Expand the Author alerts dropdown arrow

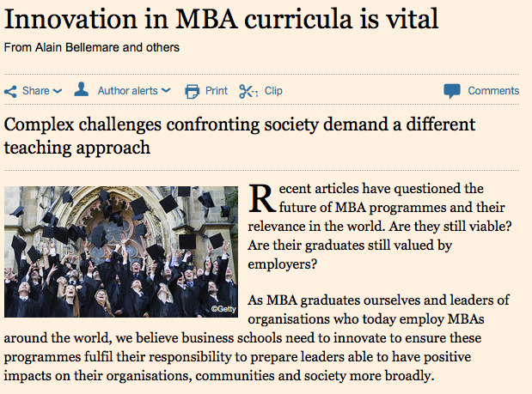pos(166,90)
